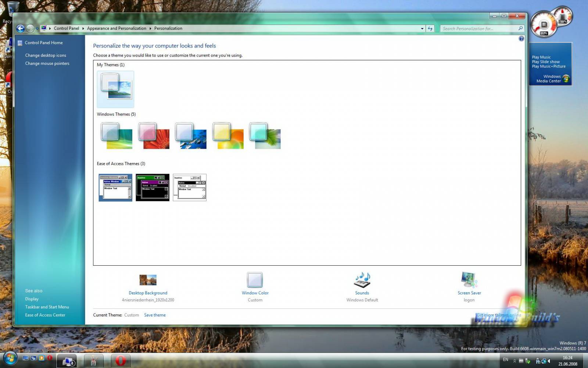The height and width of the screenshot is (368, 588).
Task: Click Switch Between Windows in Quick Launch
Action: [33, 358]
